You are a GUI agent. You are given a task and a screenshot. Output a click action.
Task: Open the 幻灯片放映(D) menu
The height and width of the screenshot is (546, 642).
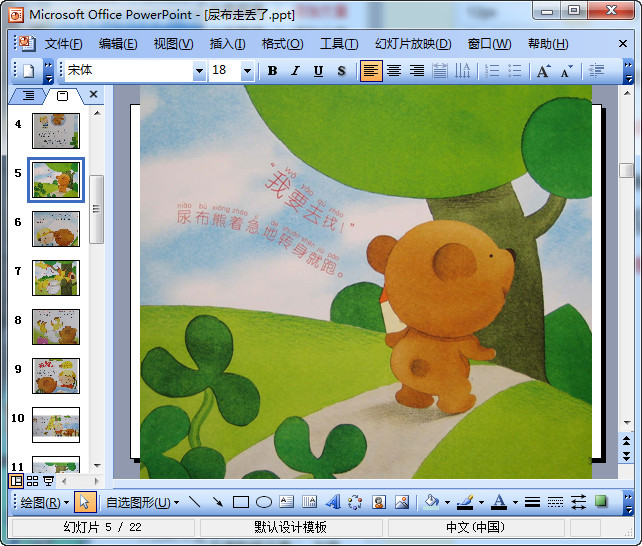(413, 44)
